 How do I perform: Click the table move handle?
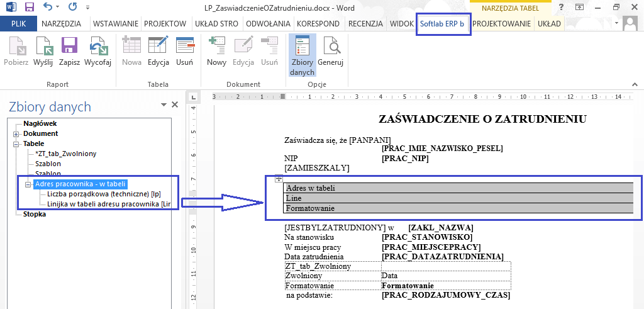point(279,178)
